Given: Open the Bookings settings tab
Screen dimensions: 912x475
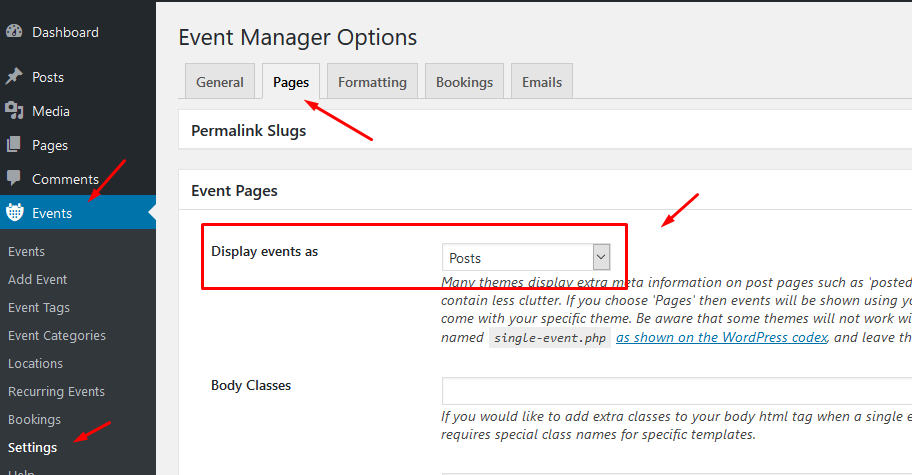Looking at the screenshot, I should click(464, 82).
